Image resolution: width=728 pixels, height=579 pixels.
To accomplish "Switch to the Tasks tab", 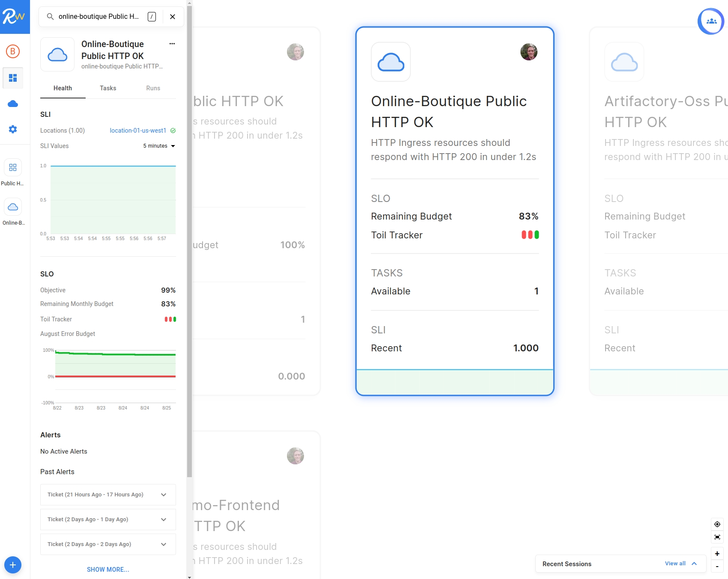I will [x=108, y=88].
